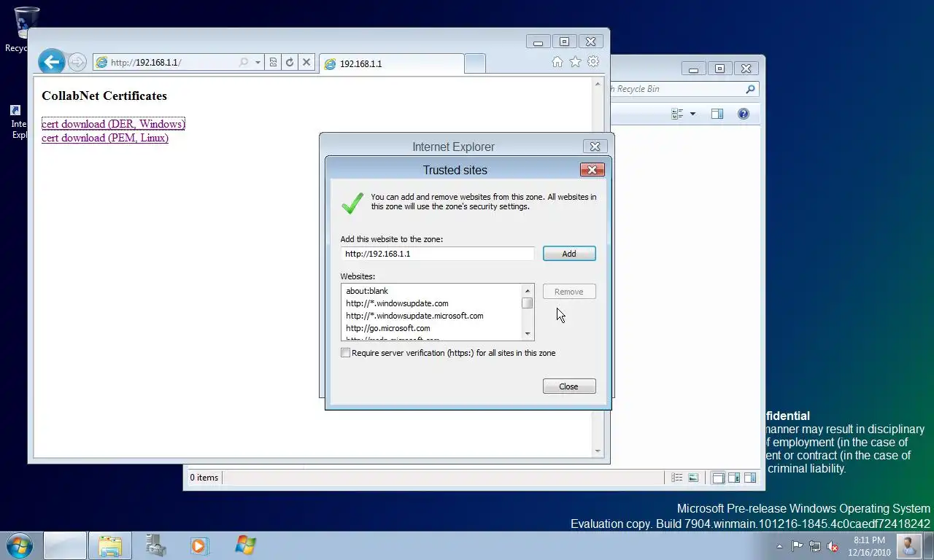934x560 pixels.
Task: Click the computer tools icon on the taskbar
Action: 155,545
